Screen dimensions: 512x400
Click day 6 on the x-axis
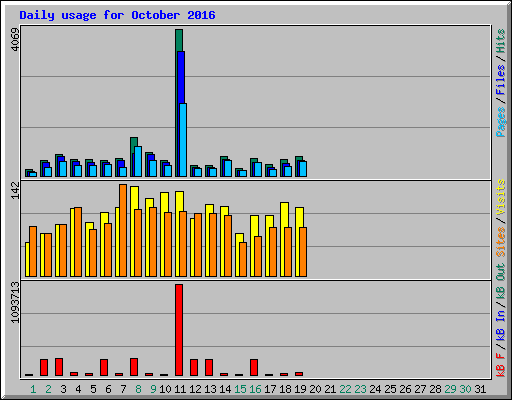click(108, 389)
